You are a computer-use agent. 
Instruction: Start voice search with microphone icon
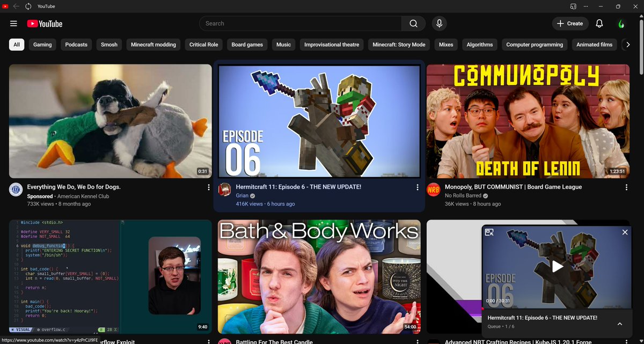(440, 24)
